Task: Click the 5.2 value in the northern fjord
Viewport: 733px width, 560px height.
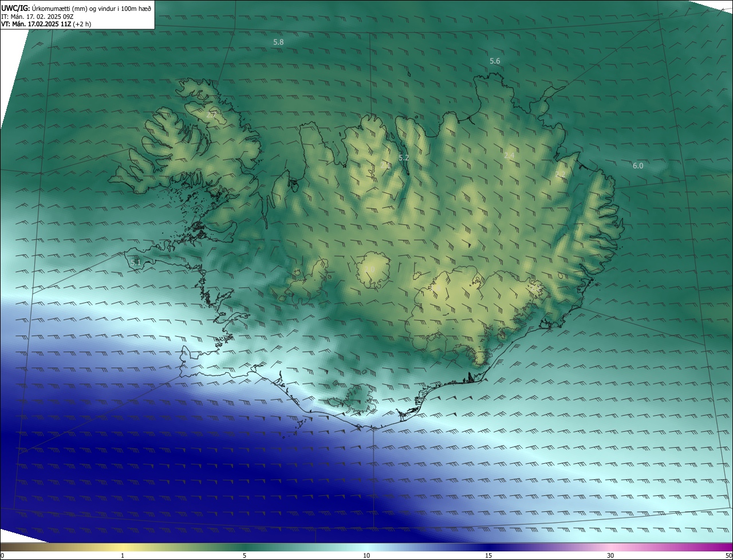Action: click(403, 157)
